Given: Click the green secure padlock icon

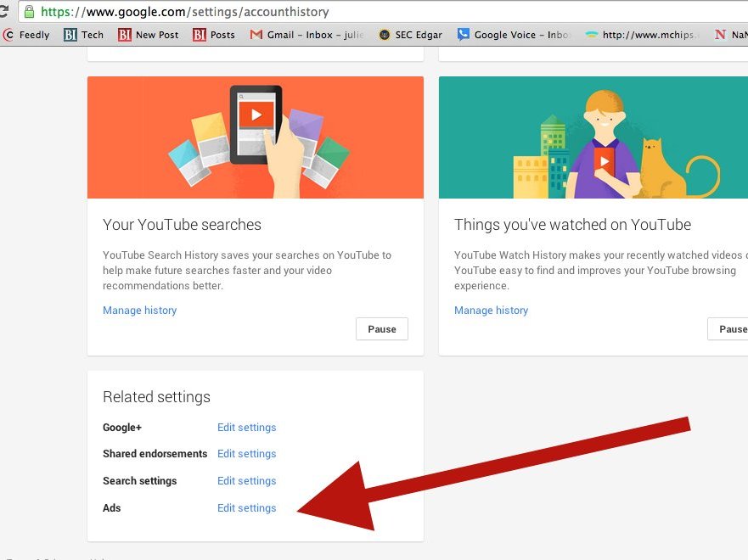Looking at the screenshot, I should (x=30, y=12).
